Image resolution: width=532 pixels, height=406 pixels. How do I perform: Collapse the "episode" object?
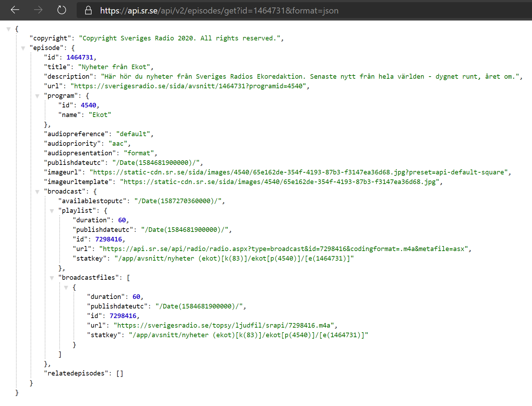tap(23, 48)
